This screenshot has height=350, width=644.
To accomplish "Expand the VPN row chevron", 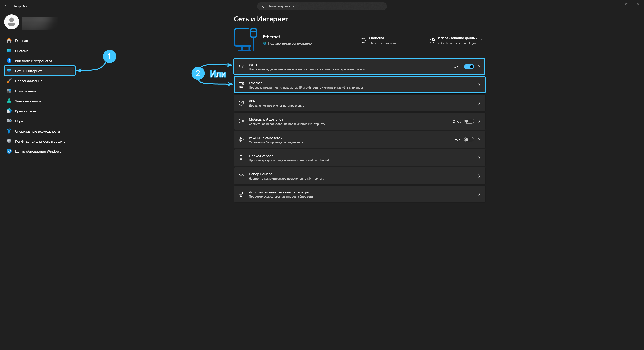I will [x=479, y=103].
